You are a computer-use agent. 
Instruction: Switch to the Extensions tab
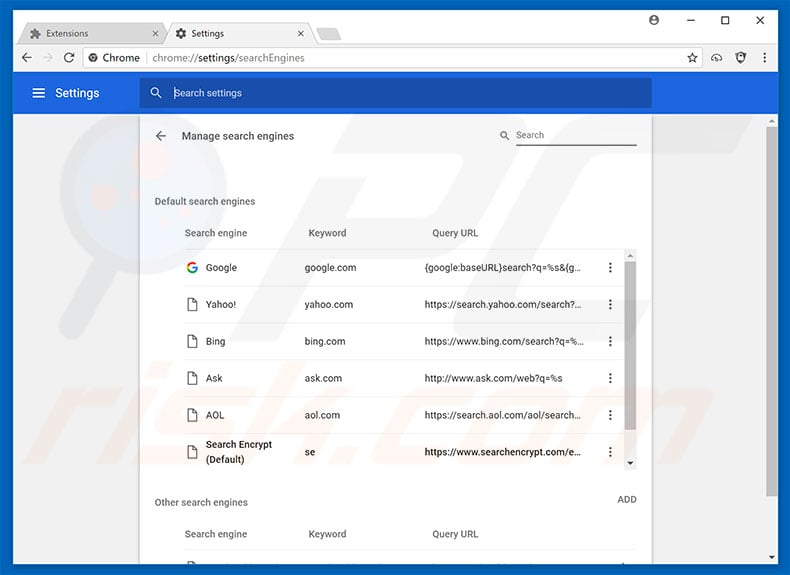[x=91, y=33]
